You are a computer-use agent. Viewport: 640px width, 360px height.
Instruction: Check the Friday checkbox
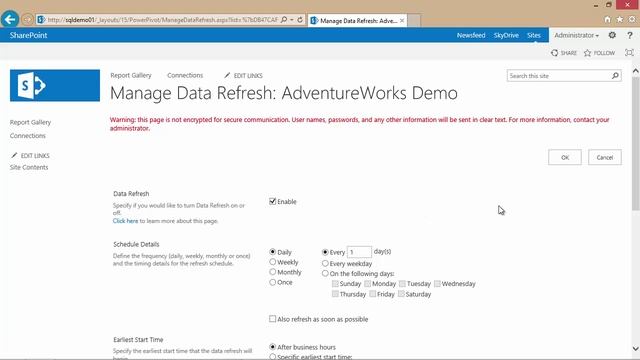pos(373,294)
